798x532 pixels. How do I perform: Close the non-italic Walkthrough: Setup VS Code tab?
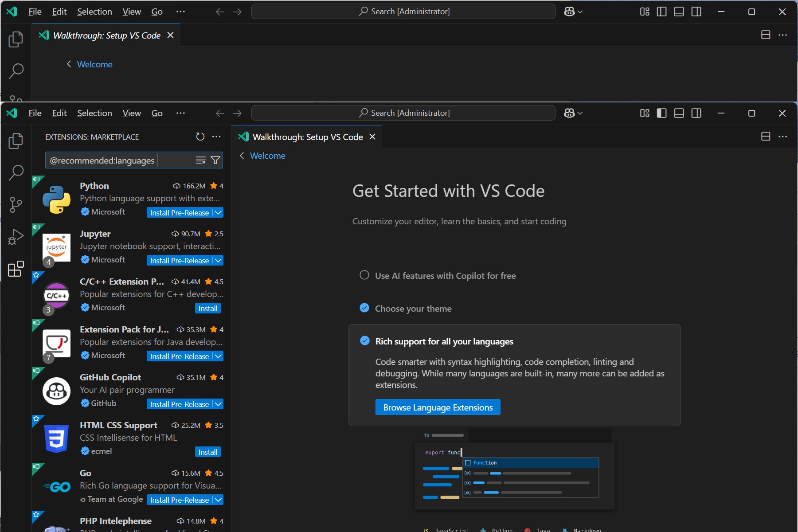pyautogui.click(x=372, y=137)
